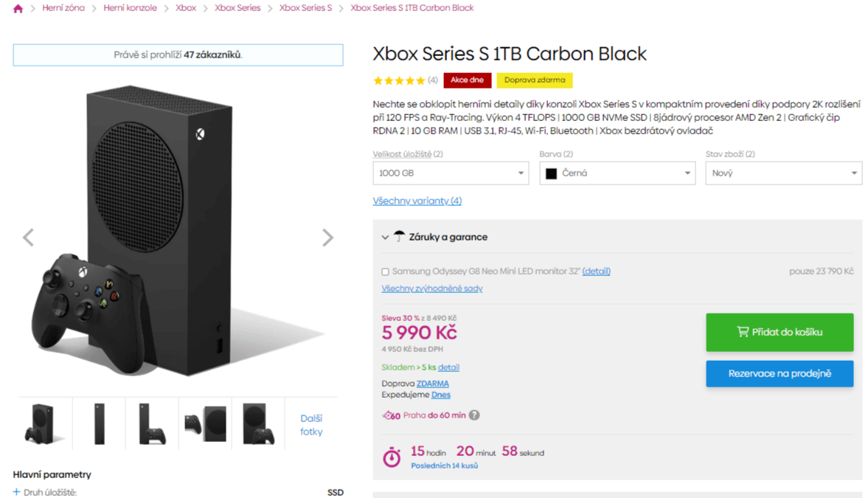Click the countdown stopwatch icon
The height and width of the screenshot is (498, 868).
[x=392, y=457]
